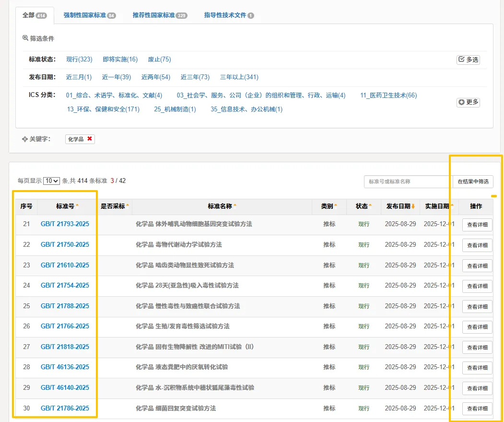Remove the 化学品 keyword filter with red X

(x=90, y=139)
